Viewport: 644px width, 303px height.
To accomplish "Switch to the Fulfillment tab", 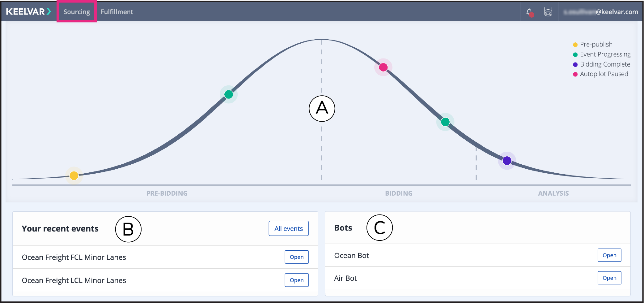I will pos(117,12).
